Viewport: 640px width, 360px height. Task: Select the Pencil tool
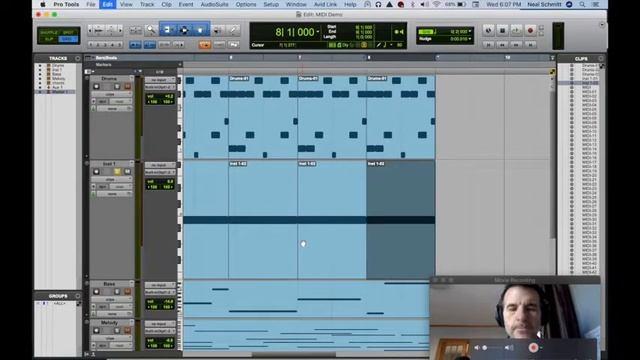click(x=233, y=30)
